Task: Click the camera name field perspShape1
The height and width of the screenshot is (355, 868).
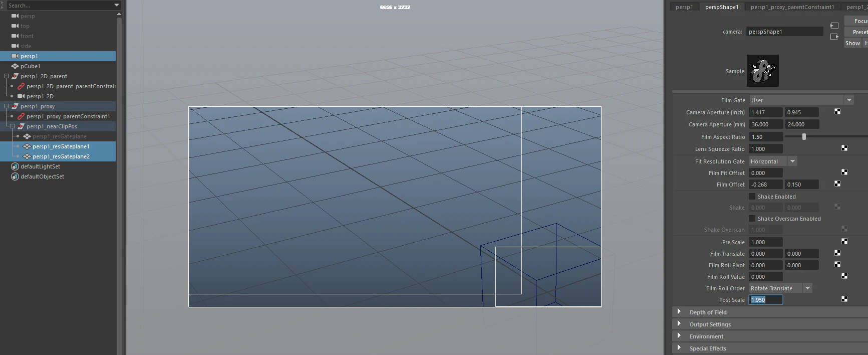Action: 785,32
